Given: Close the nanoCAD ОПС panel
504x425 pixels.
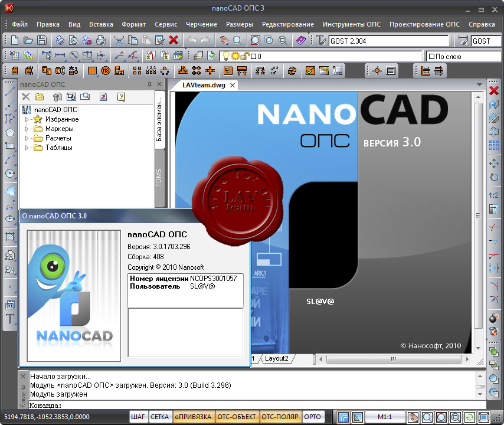Looking at the screenshot, I should (159, 84).
